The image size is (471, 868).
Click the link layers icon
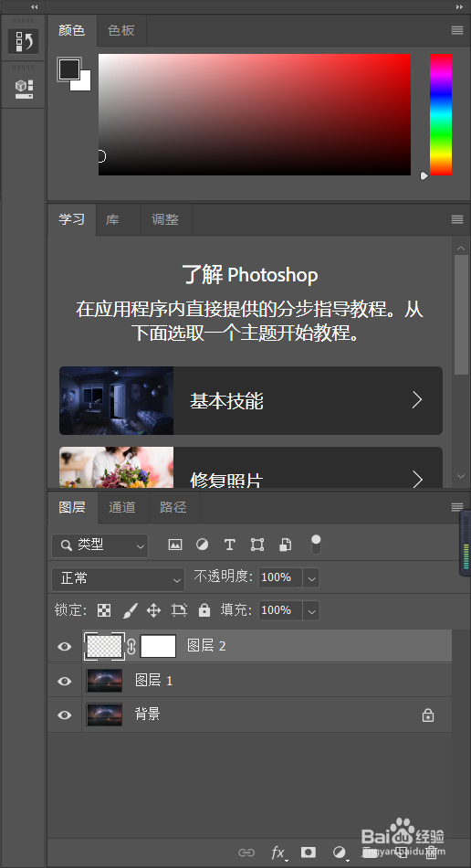(x=246, y=852)
